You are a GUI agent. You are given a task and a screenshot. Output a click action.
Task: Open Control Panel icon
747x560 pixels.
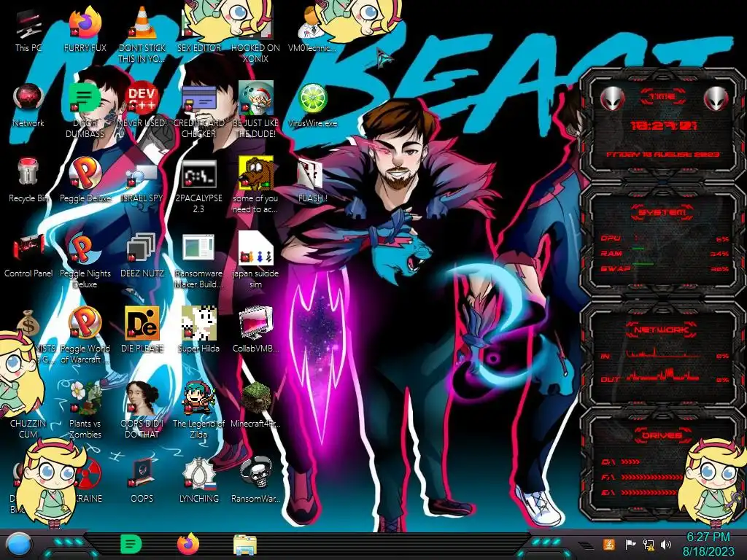pyautogui.click(x=28, y=255)
